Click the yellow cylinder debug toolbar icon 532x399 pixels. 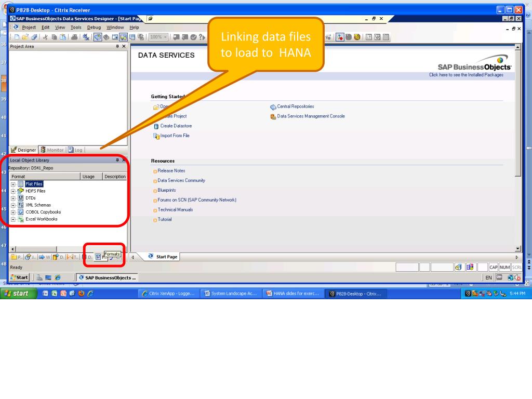coord(357,37)
